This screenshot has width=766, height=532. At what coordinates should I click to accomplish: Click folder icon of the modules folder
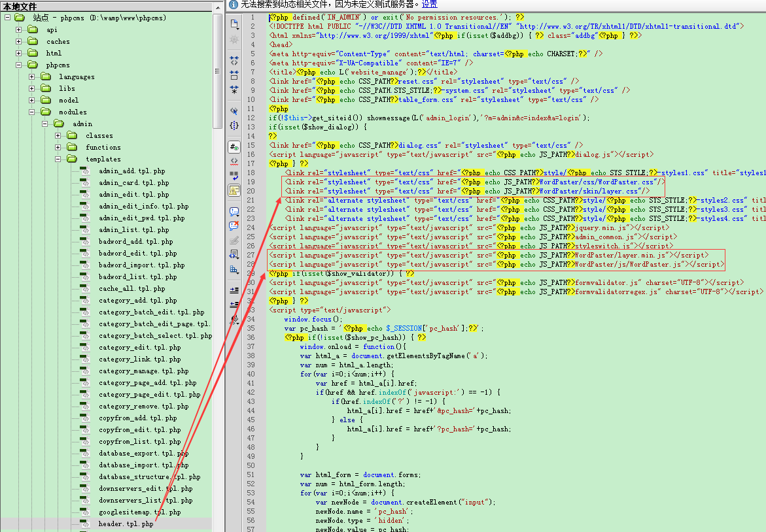tap(46, 112)
